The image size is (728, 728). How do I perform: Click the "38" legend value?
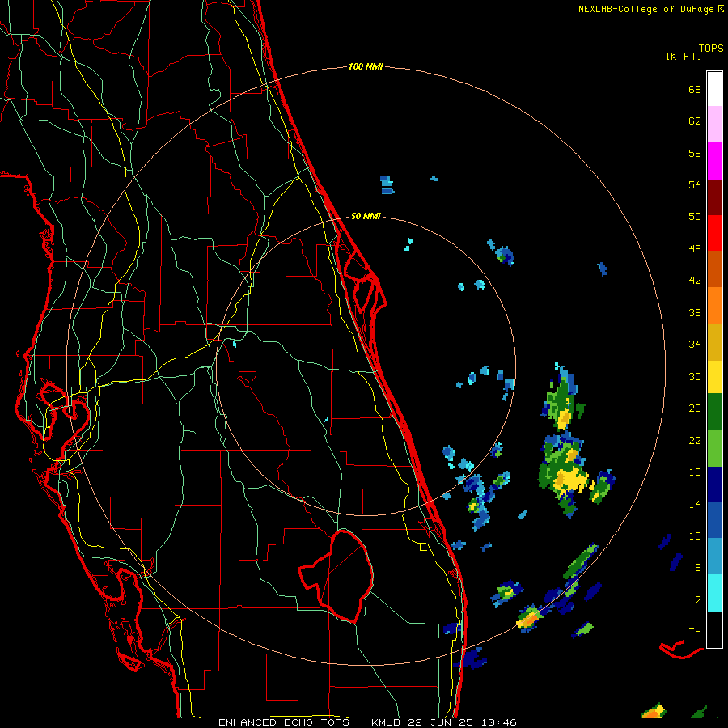tap(695, 312)
